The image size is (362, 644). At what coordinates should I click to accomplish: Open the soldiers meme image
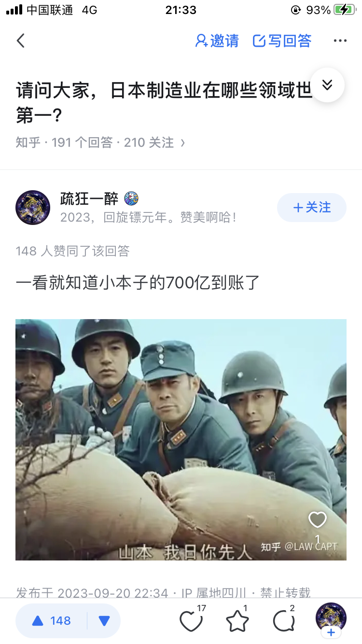tap(181, 439)
